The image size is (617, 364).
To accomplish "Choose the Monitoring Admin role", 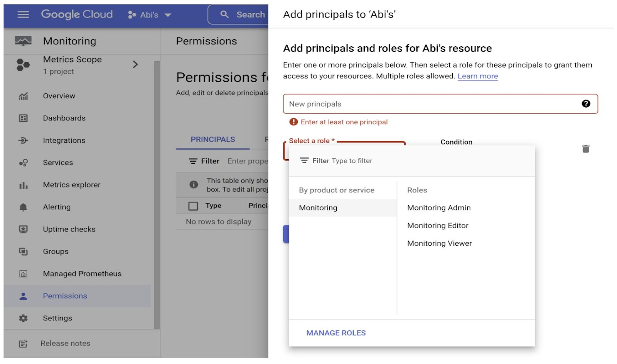I will point(439,208).
